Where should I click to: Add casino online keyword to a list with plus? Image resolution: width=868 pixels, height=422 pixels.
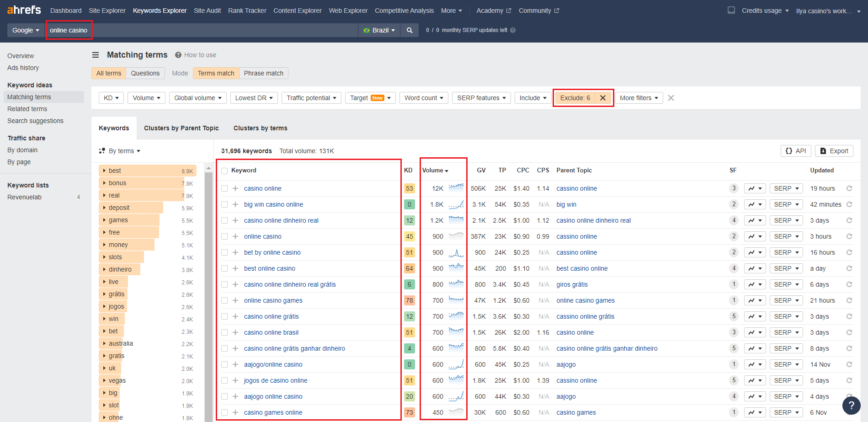235,188
